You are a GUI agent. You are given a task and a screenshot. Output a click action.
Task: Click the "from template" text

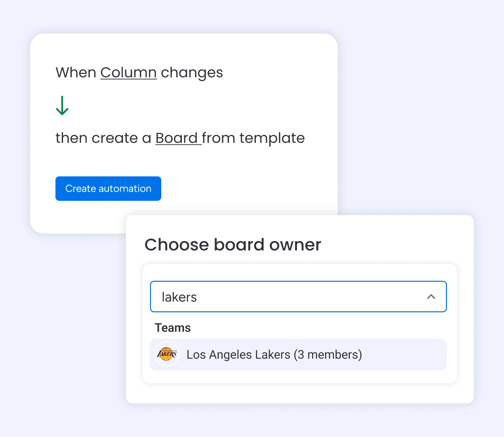click(x=253, y=138)
